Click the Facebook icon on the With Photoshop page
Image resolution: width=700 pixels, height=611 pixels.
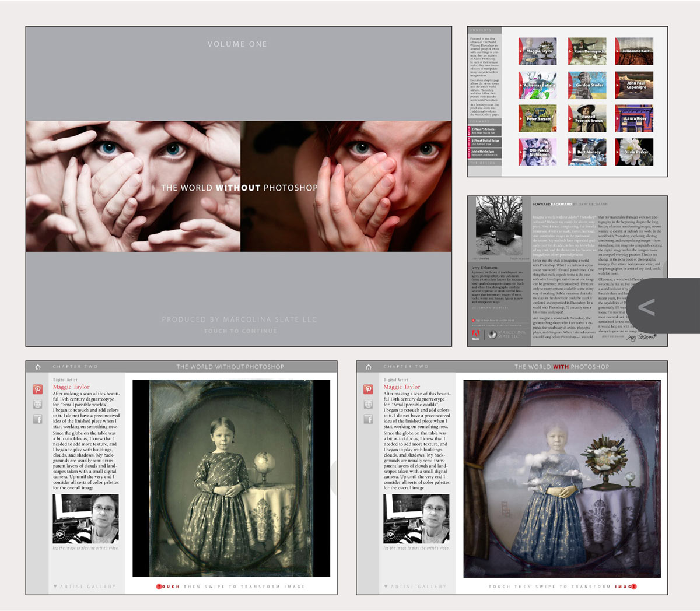click(369, 419)
